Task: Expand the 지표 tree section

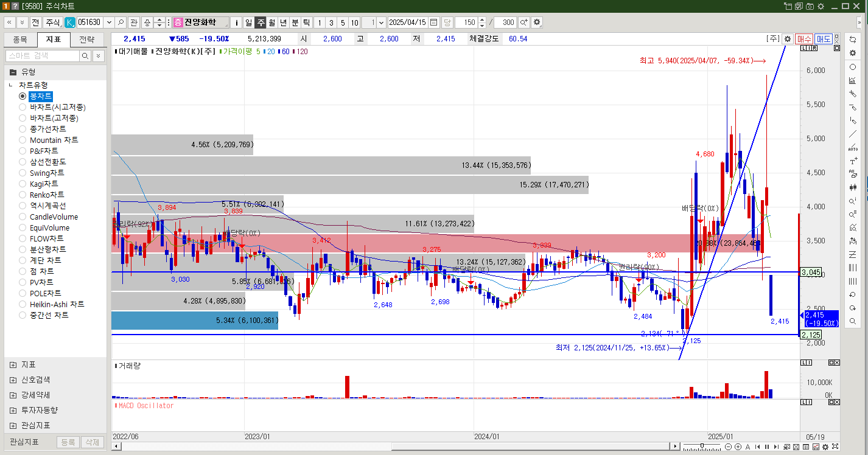Action: [x=13, y=364]
